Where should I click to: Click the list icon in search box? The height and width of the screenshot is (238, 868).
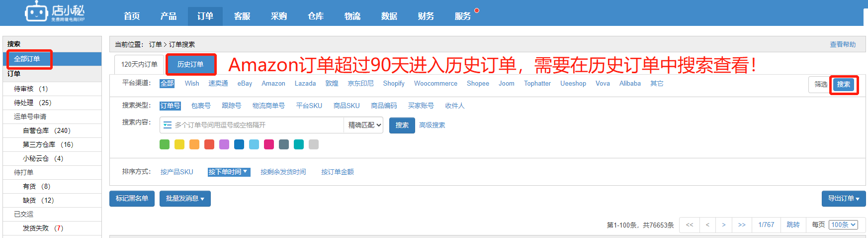coord(168,125)
